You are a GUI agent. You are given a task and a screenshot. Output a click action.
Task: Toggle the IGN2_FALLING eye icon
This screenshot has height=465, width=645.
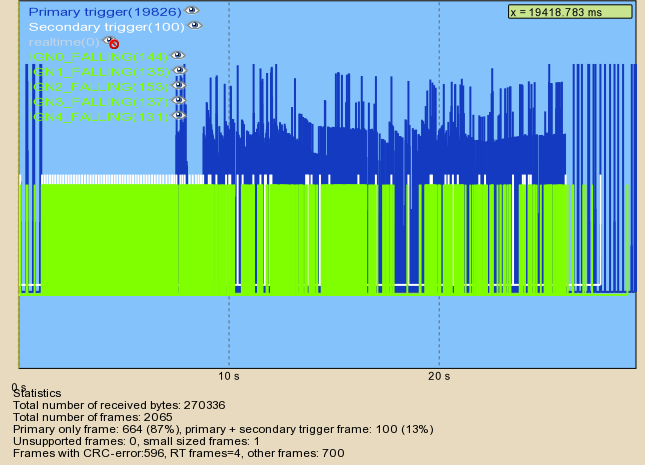[178, 86]
